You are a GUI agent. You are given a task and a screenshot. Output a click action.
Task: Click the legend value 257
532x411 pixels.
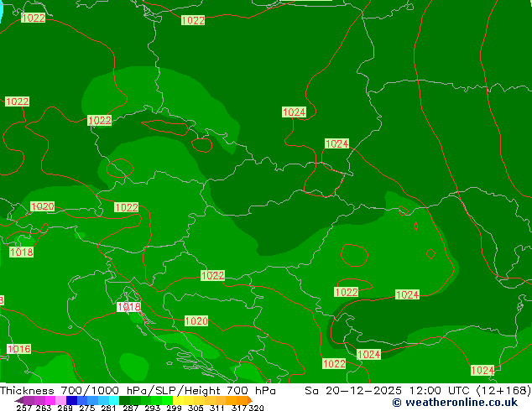point(24,408)
